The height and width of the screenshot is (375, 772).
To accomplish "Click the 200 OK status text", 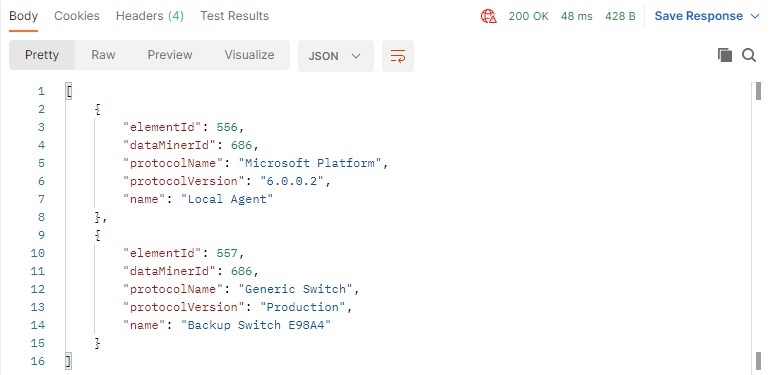I will [x=528, y=16].
